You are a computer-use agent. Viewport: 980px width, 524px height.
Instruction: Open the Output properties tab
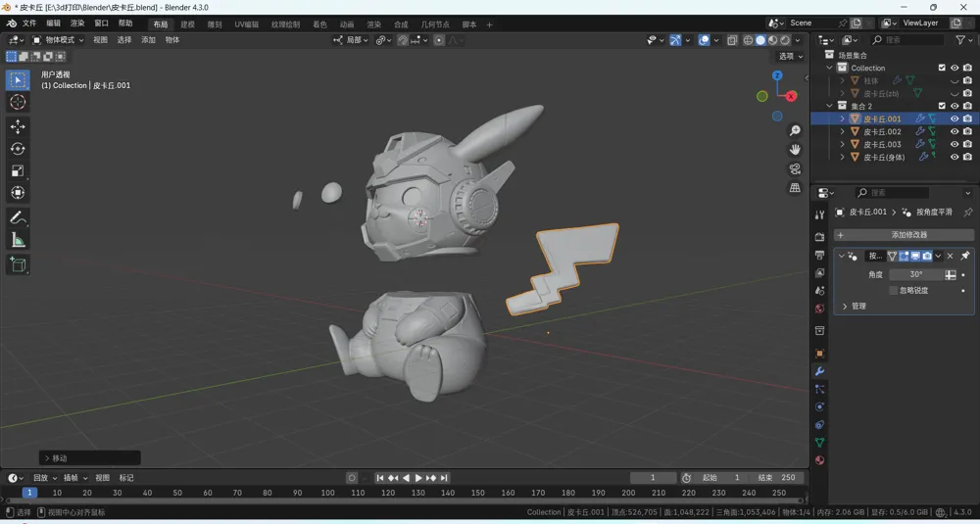[819, 255]
